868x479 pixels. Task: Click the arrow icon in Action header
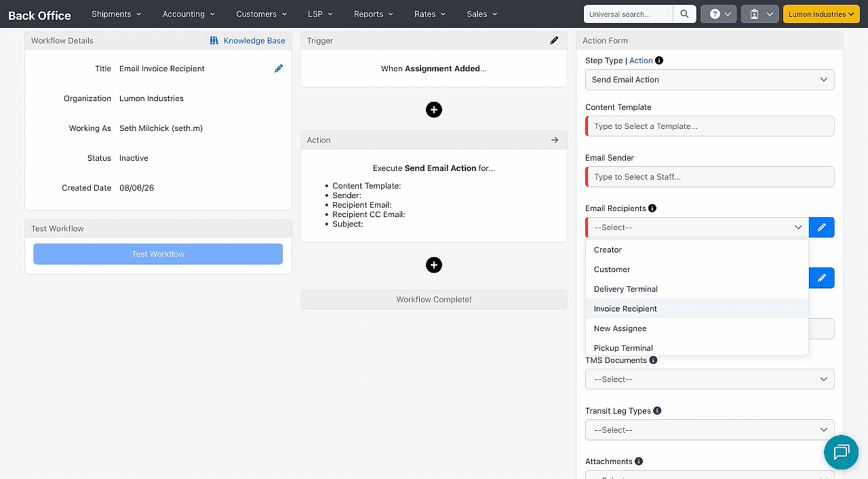pos(555,140)
